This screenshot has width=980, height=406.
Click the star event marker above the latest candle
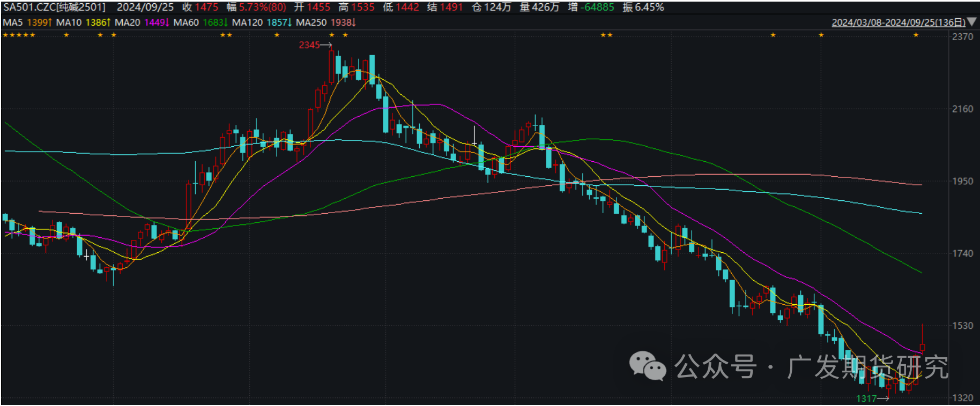pos(916,35)
